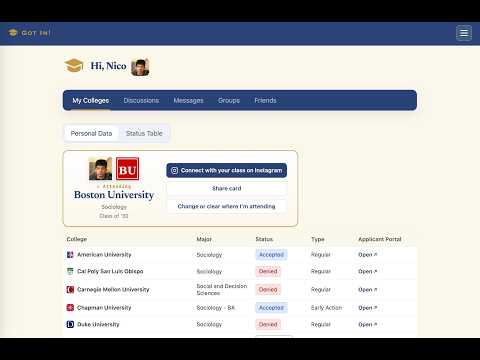Click the Denied status for Carnegie Mellon
This screenshot has height=360, width=480.
(268, 289)
